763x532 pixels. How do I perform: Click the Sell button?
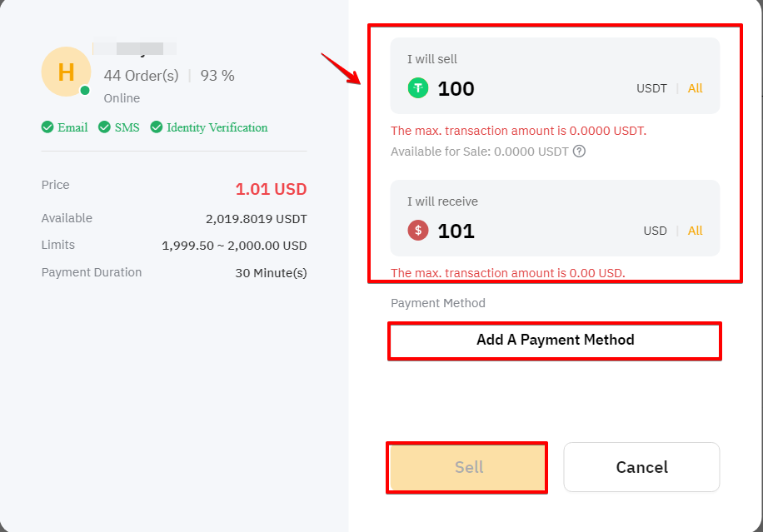pos(467,467)
